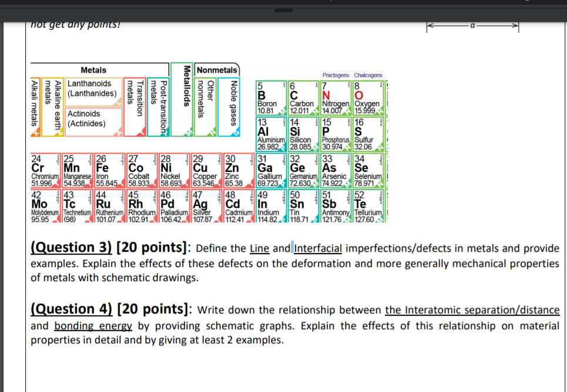567x392 pixels.
Task: Select the Nickel element cell
Action: 175,171
